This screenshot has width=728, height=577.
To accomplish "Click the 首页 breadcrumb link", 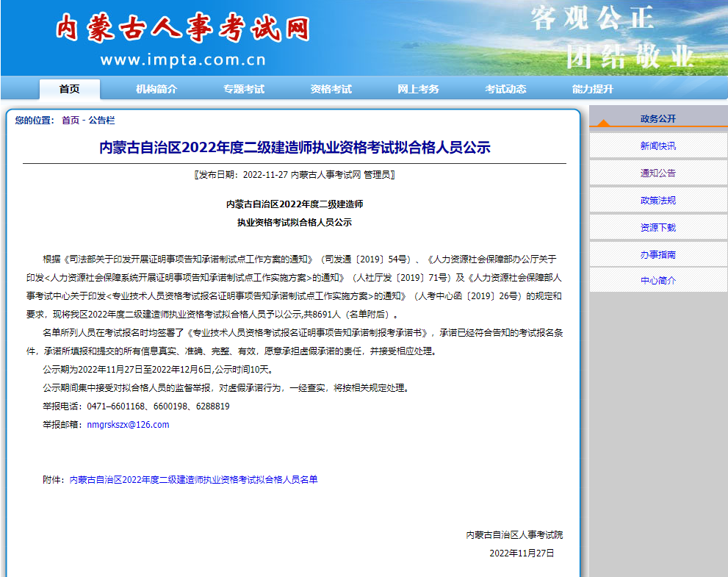I will [71, 121].
